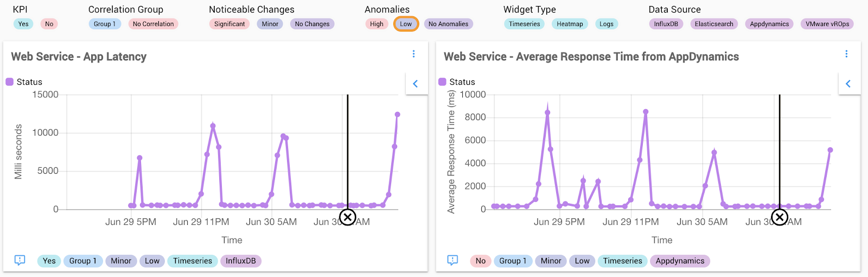
Task: Expand side panel chevron on App Latency widget
Action: tap(416, 84)
